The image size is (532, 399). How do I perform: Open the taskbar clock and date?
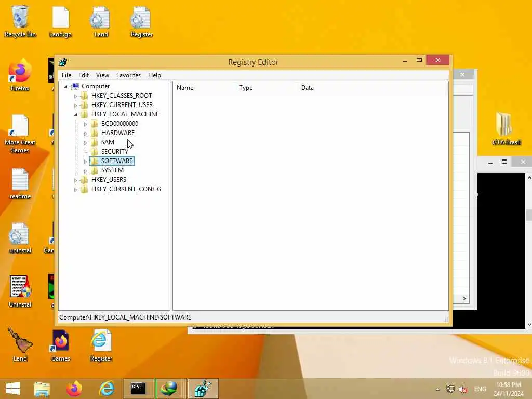(508, 389)
